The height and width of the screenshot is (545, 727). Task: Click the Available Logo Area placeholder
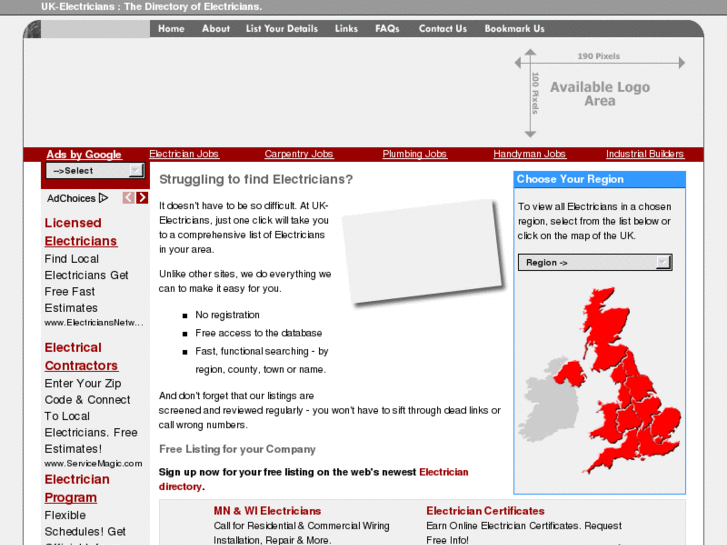click(599, 94)
